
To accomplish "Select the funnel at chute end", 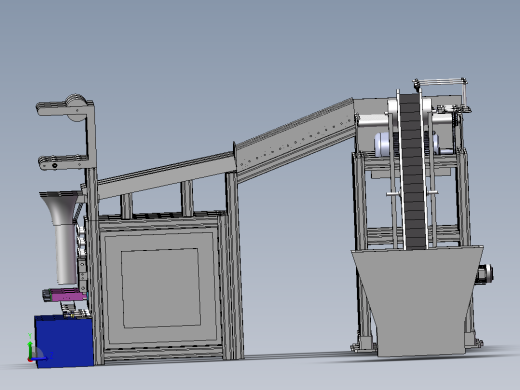I will [x=59, y=208].
